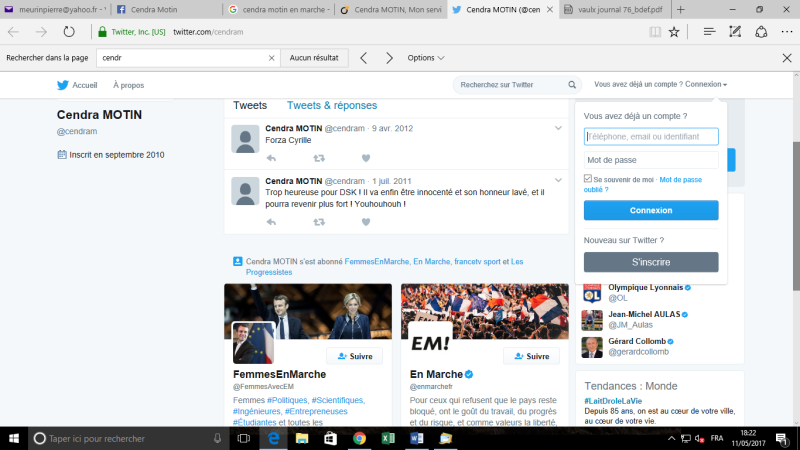
Task: Open a new browser tab
Action: [x=681, y=9]
